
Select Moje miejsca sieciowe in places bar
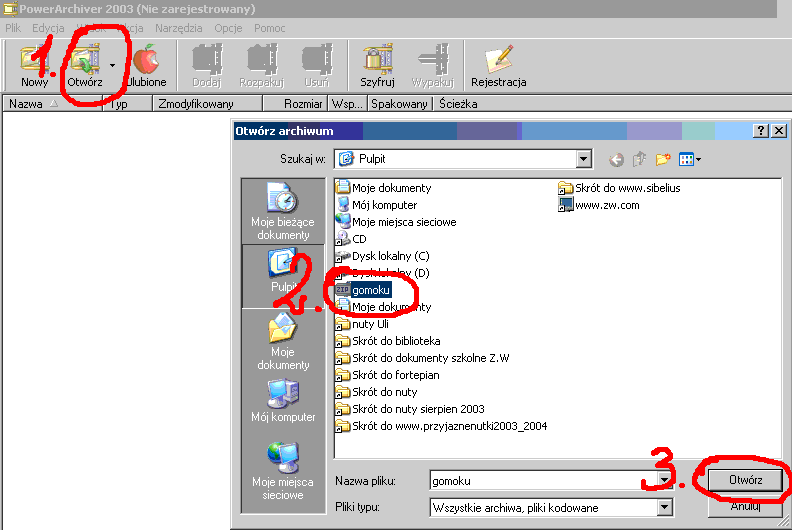283,471
